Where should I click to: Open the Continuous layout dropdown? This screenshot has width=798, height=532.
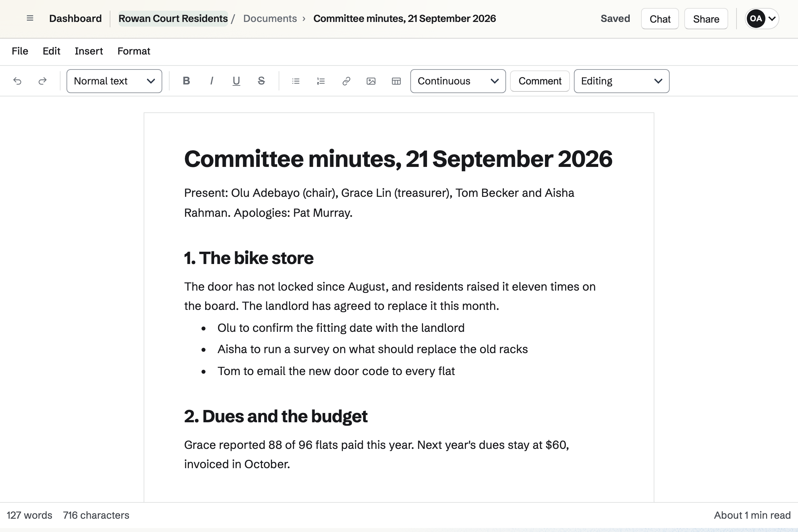458,81
